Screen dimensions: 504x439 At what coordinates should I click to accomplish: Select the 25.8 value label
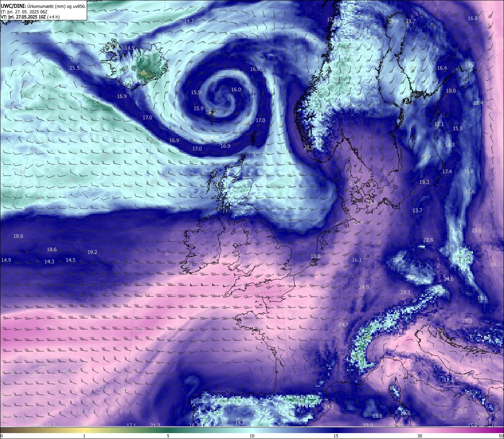coord(484,415)
